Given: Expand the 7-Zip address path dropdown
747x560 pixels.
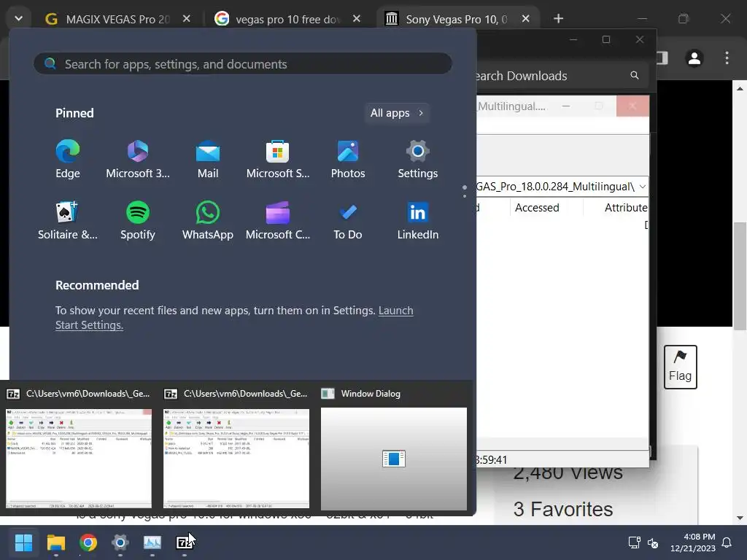Looking at the screenshot, I should click(x=642, y=186).
